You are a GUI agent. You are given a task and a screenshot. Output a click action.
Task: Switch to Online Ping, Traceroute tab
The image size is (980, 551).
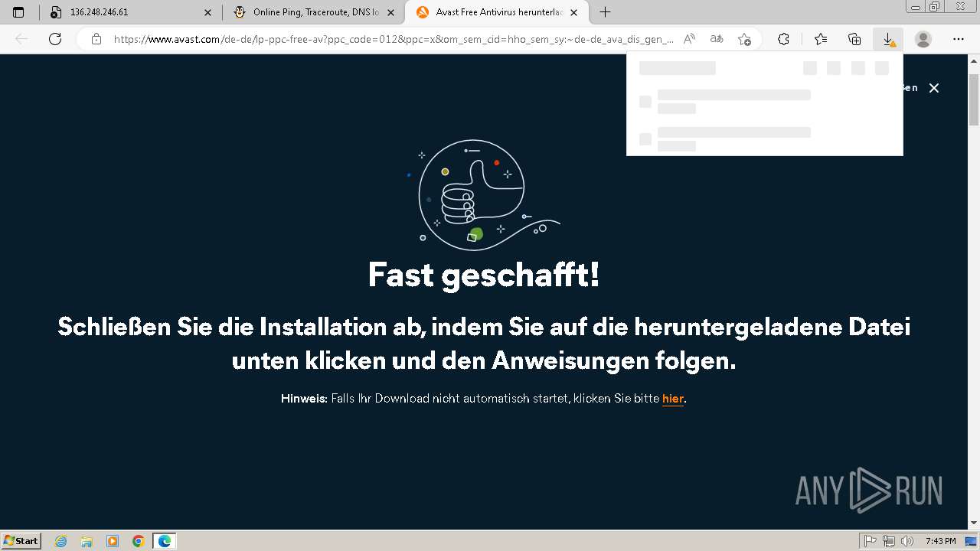click(314, 12)
